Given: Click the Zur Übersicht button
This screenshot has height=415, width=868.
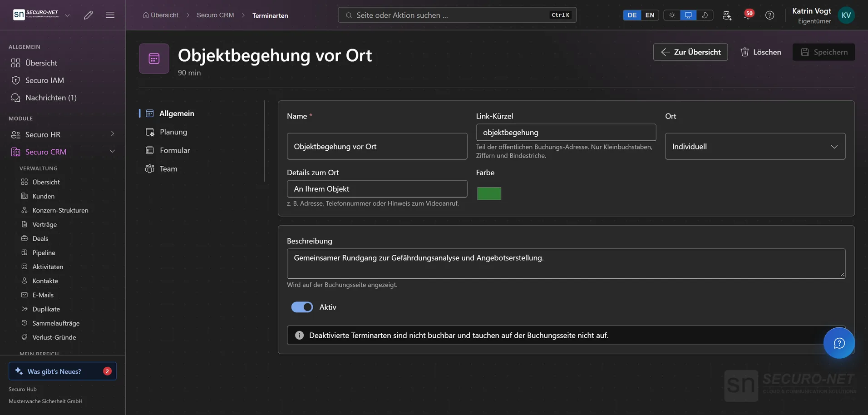Looking at the screenshot, I should 690,52.
